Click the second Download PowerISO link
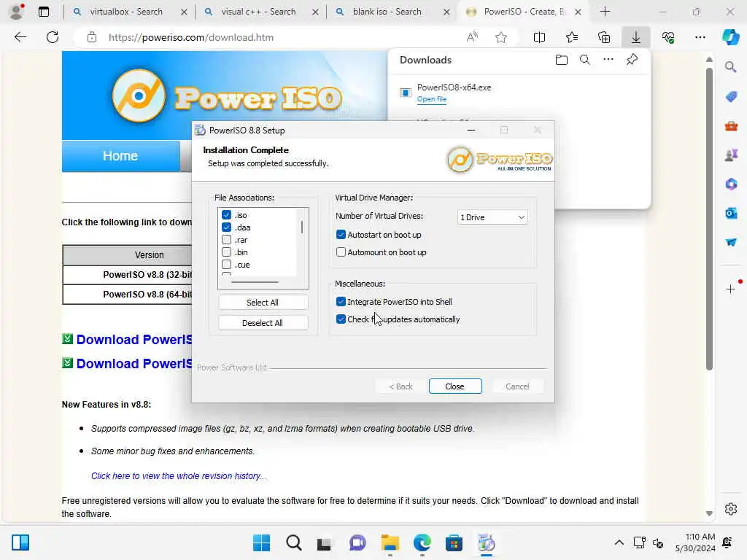Viewport: 747px width, 560px height. [x=134, y=363]
